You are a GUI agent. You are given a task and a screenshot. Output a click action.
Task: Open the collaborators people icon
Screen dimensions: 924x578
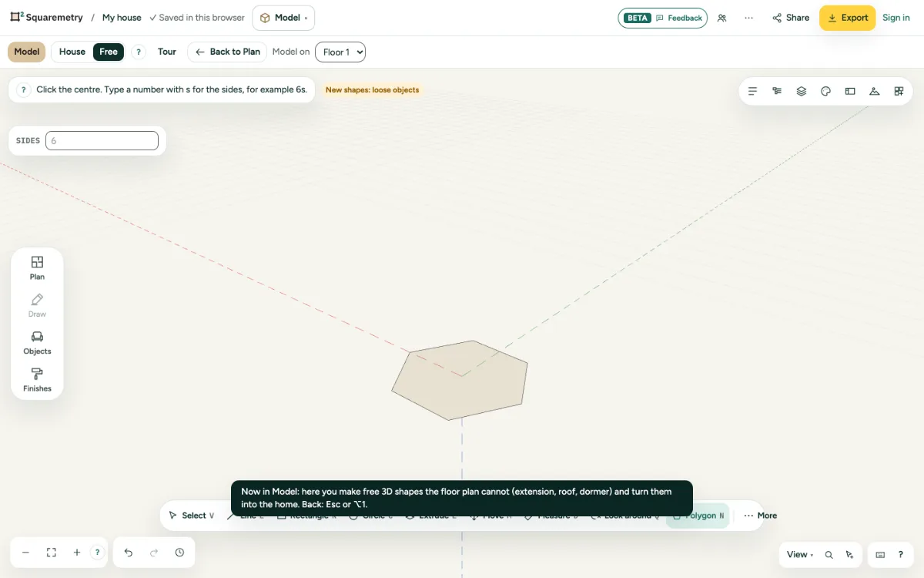pyautogui.click(x=721, y=18)
